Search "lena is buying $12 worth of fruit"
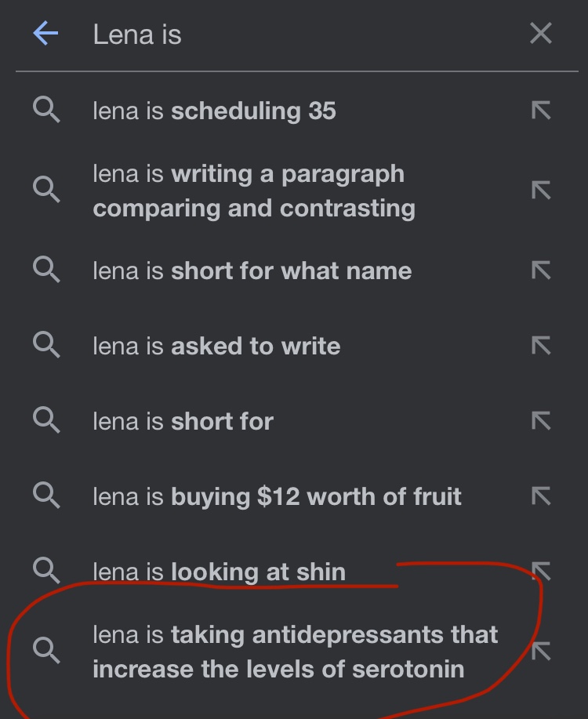 [277, 496]
